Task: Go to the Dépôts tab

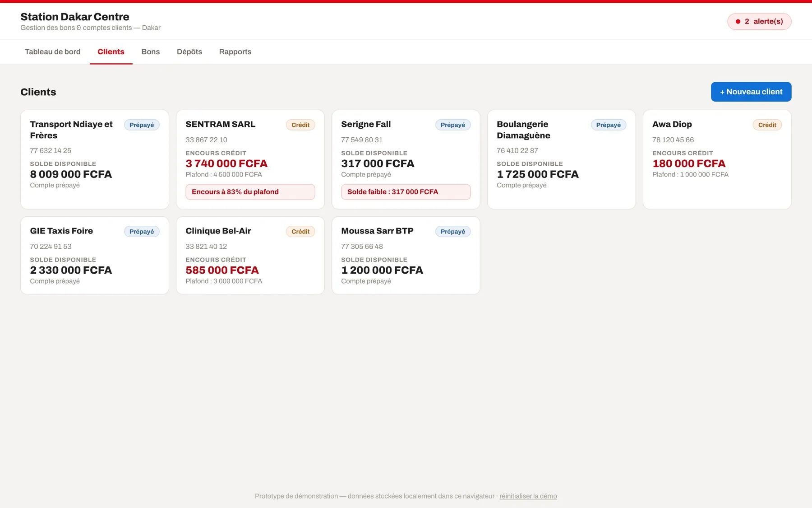Action: [x=189, y=52]
